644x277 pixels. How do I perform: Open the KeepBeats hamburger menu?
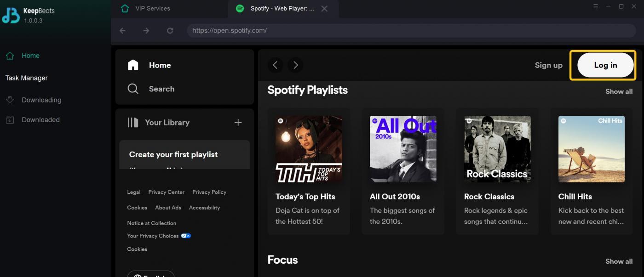tap(595, 6)
